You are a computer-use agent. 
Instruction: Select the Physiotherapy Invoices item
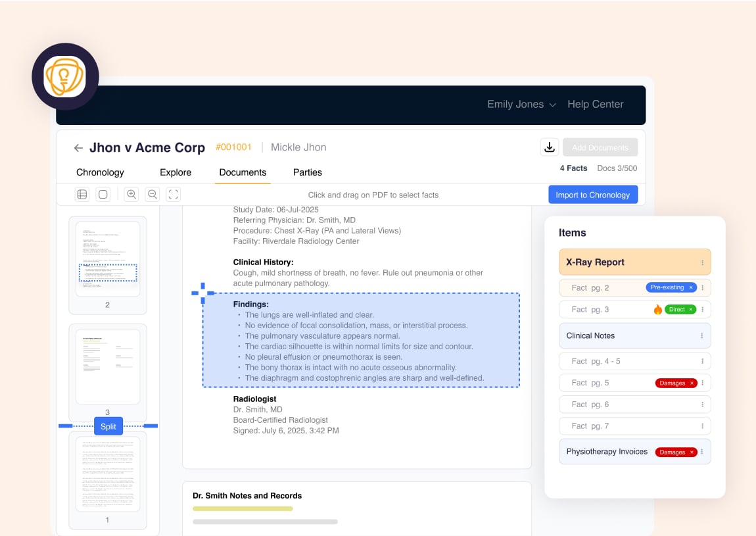[634, 452]
